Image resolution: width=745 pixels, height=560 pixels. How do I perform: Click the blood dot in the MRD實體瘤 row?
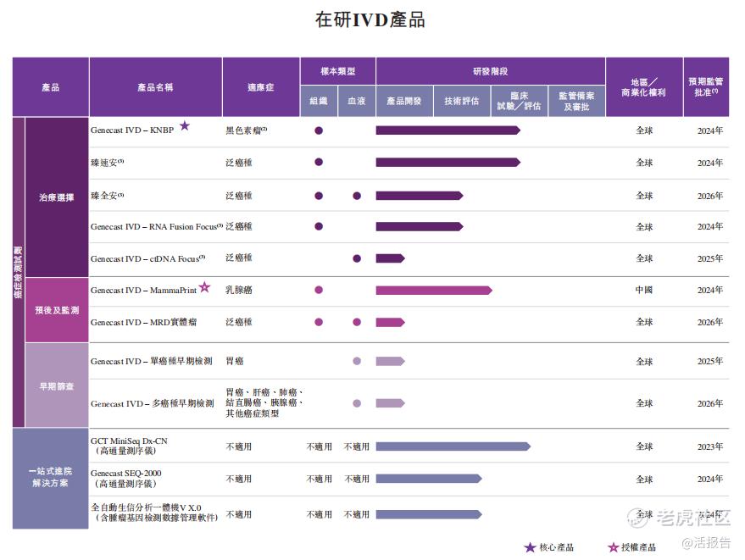(x=357, y=322)
